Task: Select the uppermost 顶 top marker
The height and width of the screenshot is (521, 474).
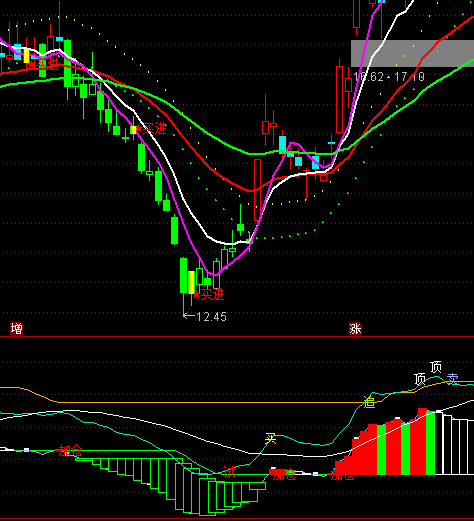Action: 436,367
